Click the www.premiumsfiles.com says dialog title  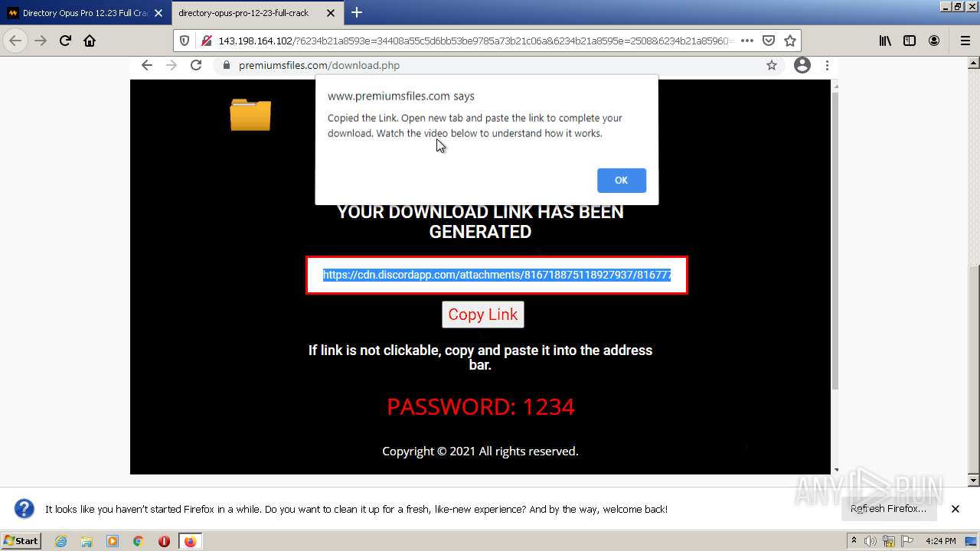(x=401, y=96)
